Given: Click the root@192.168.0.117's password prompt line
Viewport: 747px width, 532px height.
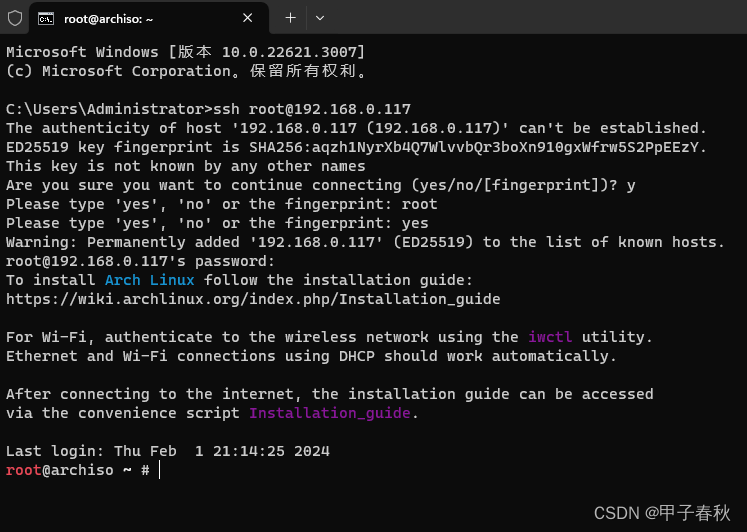Looking at the screenshot, I should click(x=141, y=261).
